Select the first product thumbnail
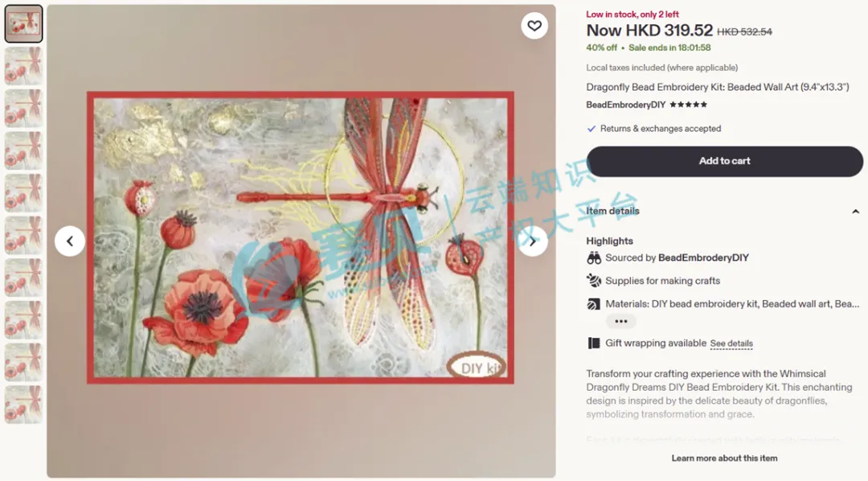The image size is (868, 481). pos(23,24)
